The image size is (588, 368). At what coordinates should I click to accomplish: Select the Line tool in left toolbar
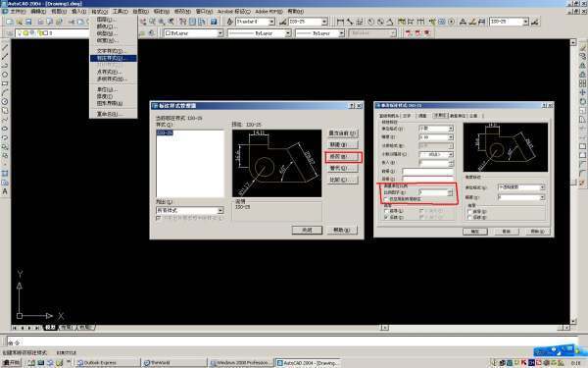5,47
